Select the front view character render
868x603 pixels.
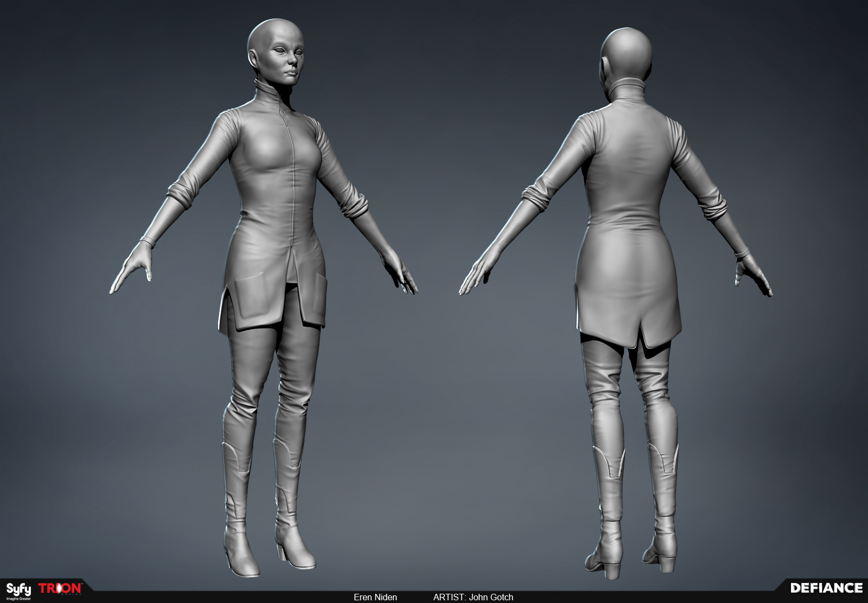(264, 297)
